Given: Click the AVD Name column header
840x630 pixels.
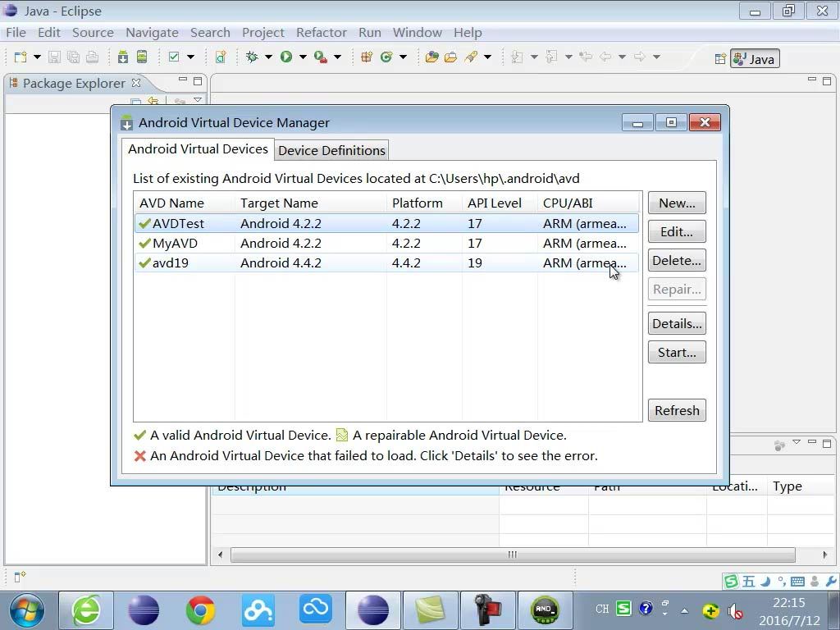Looking at the screenshot, I should 185,203.
